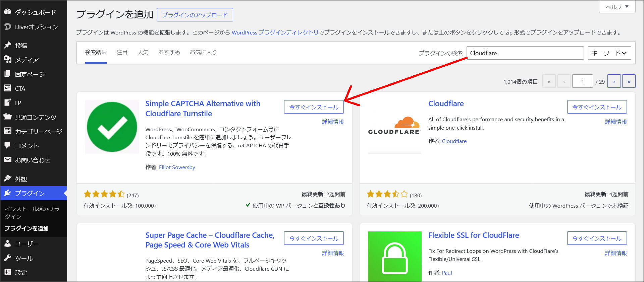644x282 pixels.
Task: Open the CTA sidebar icon
Action: [x=7, y=88]
